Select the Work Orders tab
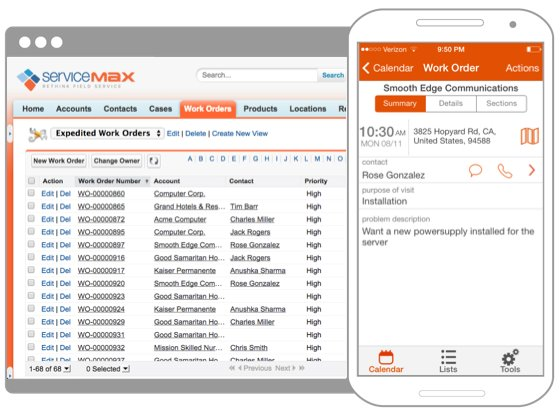 208,109
